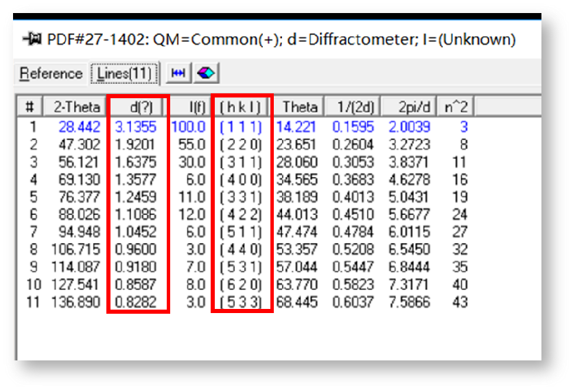Click the ( 5 1 1 ) hkl cell
This screenshot has width=573, height=392.
241,232
